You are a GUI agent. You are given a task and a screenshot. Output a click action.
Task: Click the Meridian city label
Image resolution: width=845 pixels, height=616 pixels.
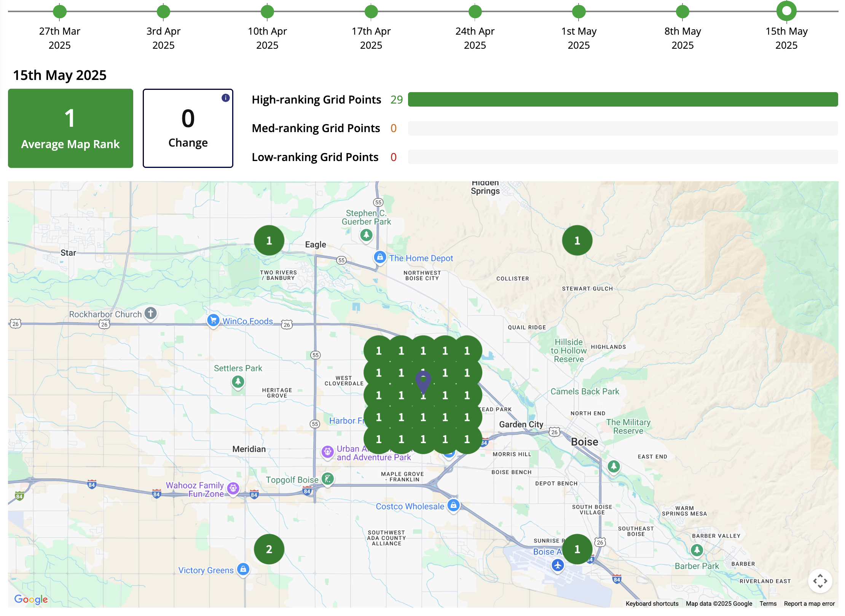click(x=249, y=449)
